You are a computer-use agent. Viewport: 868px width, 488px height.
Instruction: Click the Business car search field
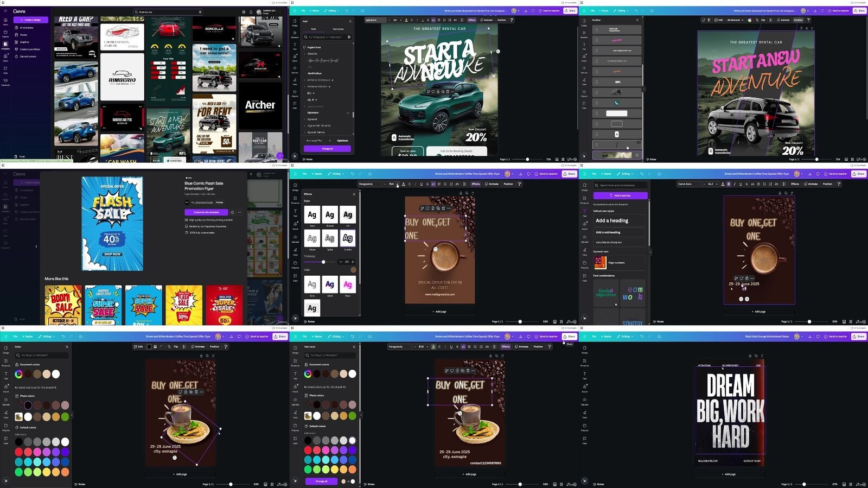(168, 11)
